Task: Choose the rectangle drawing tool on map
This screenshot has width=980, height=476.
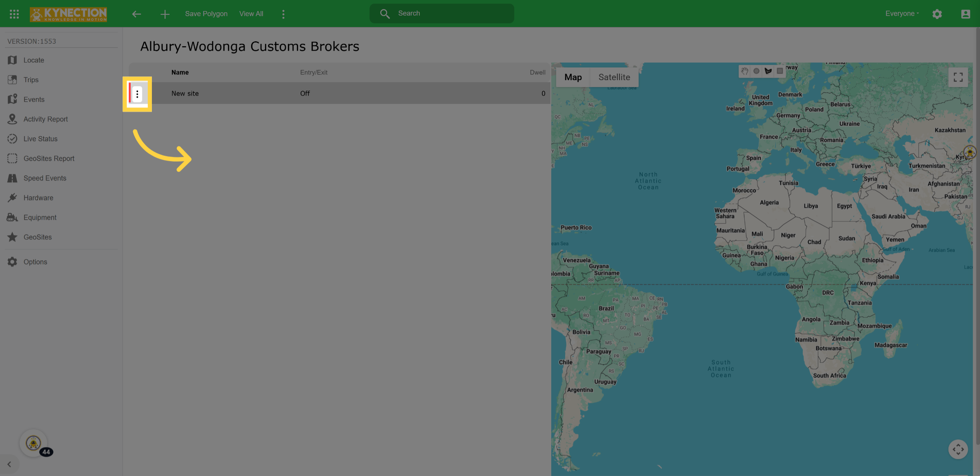Action: (780, 71)
